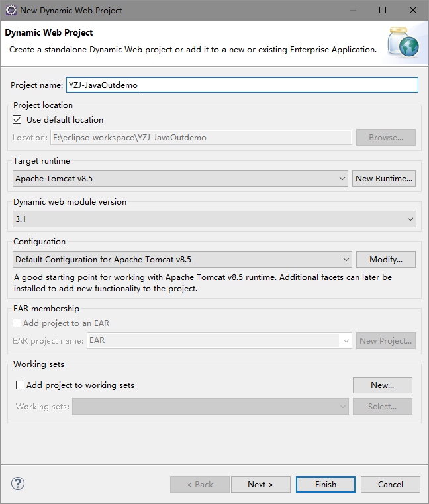Click the Dynamic Web Project heading text
The width and height of the screenshot is (429, 504).
pos(49,33)
